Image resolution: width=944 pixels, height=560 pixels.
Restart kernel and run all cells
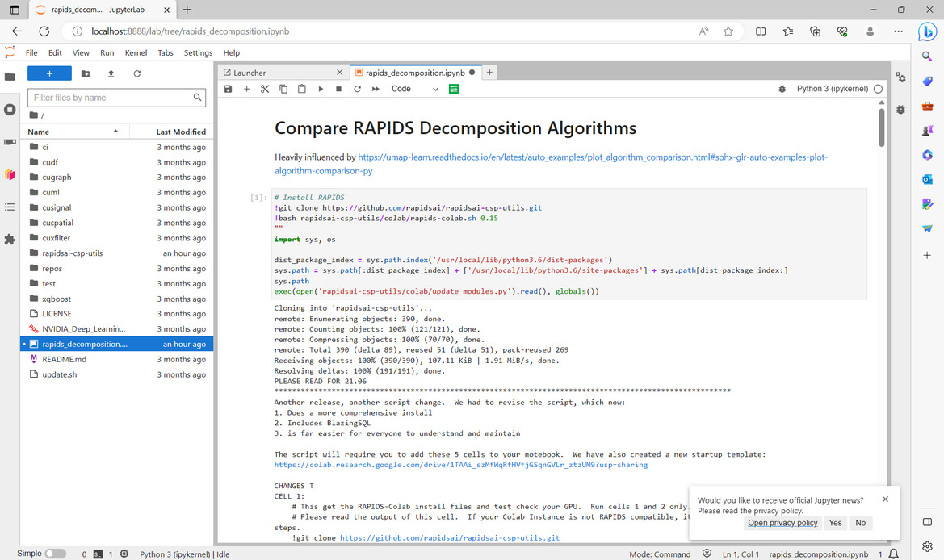[376, 89]
